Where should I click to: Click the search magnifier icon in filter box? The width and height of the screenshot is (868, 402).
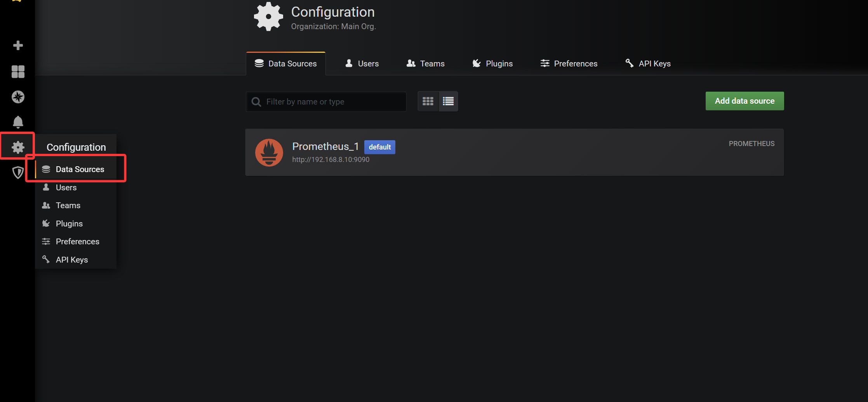click(256, 102)
